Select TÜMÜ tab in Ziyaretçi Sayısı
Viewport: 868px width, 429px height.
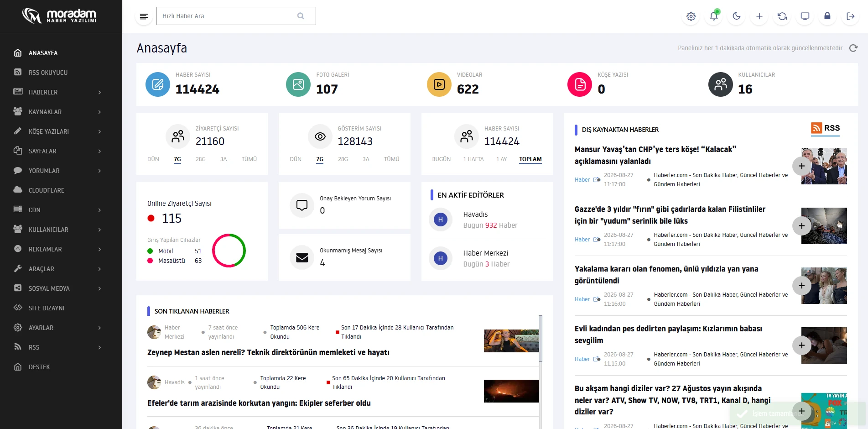(249, 159)
